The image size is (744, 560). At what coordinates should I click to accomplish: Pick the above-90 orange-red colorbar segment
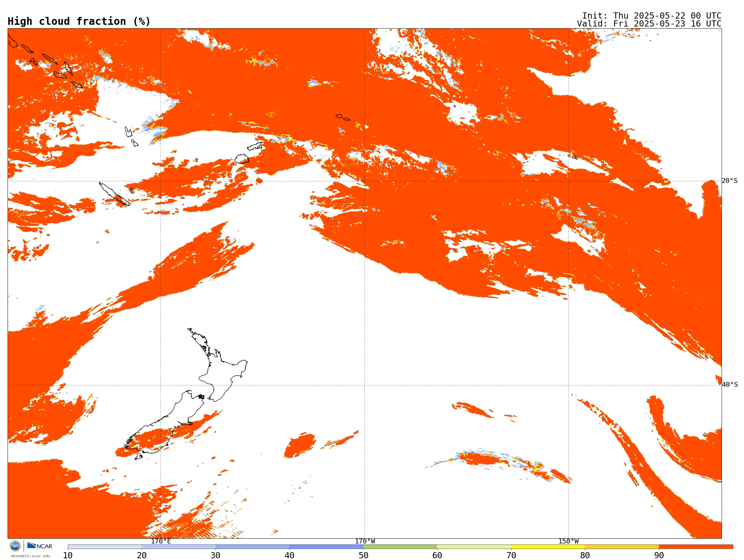click(696, 547)
